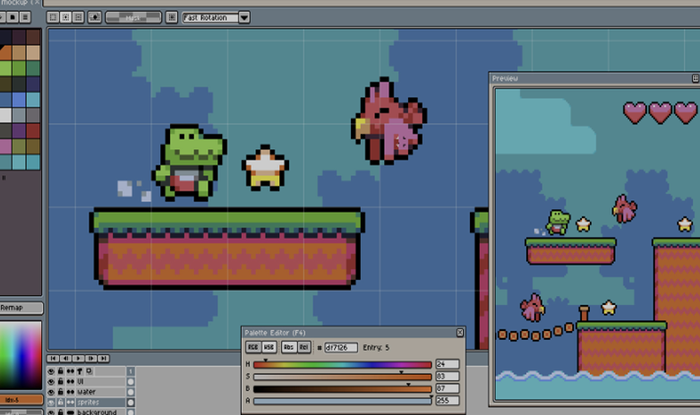Click the Remap button under the palette

[20, 308]
